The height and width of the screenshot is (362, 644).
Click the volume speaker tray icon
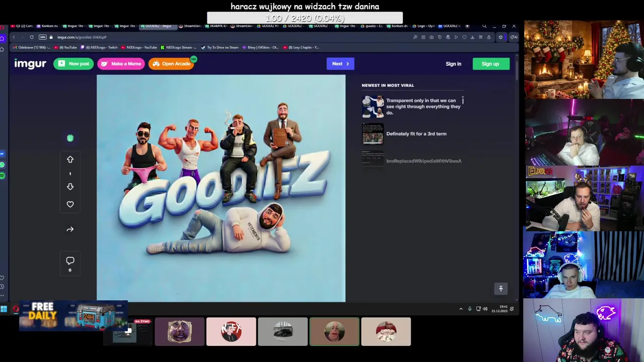pos(485,309)
